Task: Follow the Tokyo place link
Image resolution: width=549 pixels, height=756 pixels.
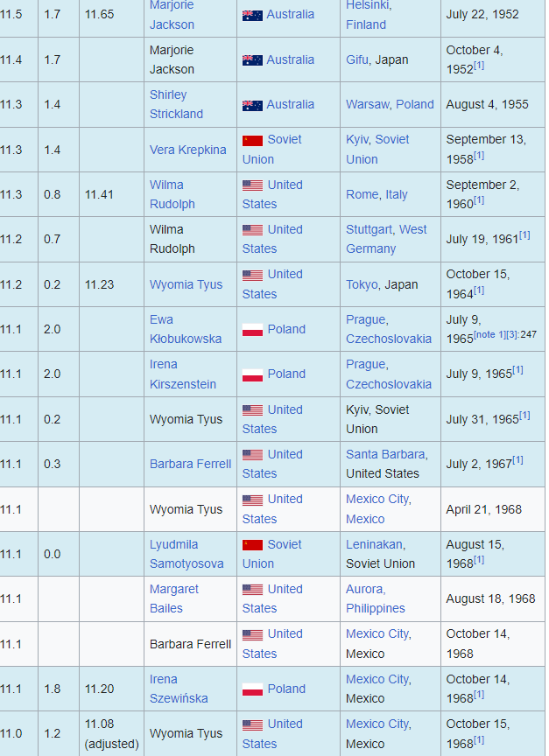Action: (362, 284)
